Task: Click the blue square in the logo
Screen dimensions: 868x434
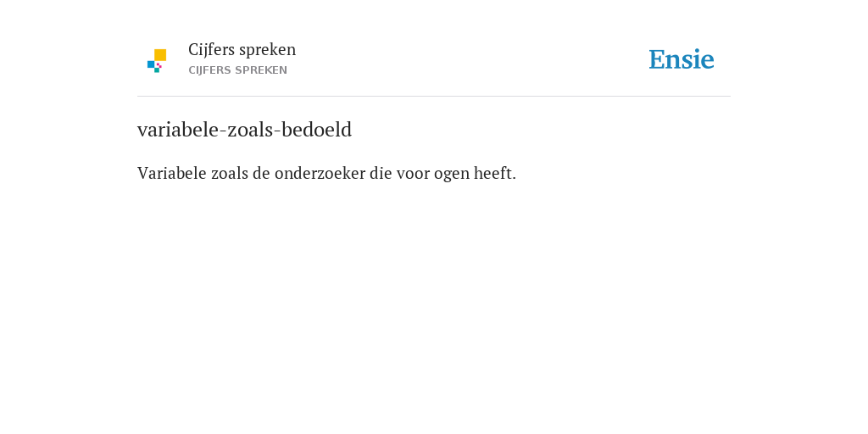Action: coord(151,64)
